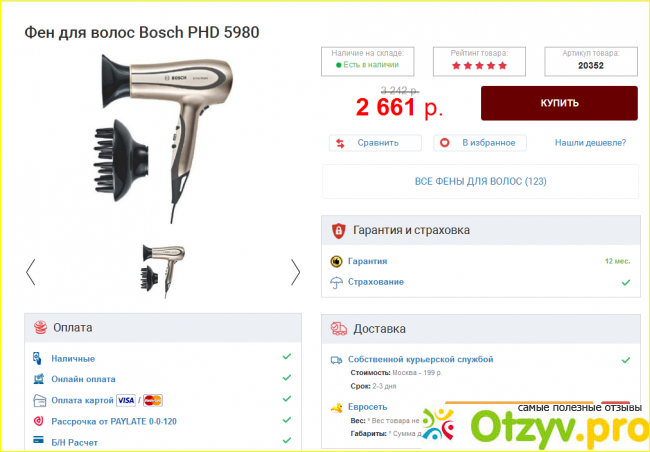Show previous product image with left arrow
650x452 pixels.
[31, 272]
